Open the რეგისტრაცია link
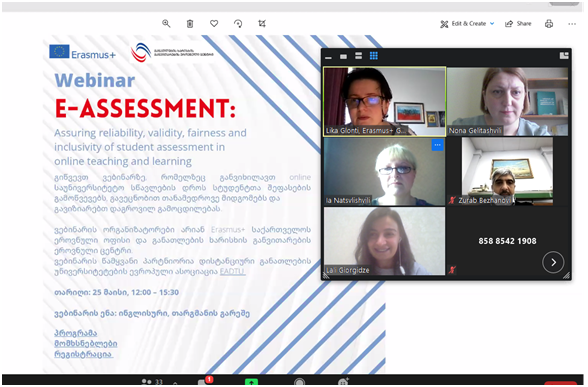588x387 pixels. (84, 354)
